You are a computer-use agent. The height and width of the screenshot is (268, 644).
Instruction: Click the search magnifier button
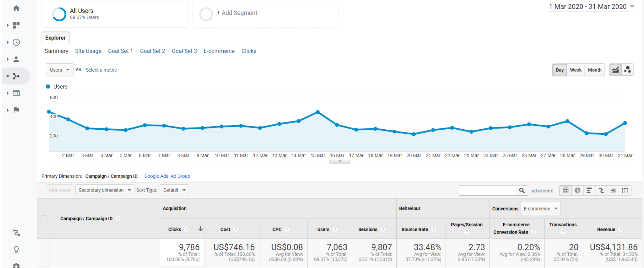(521, 190)
